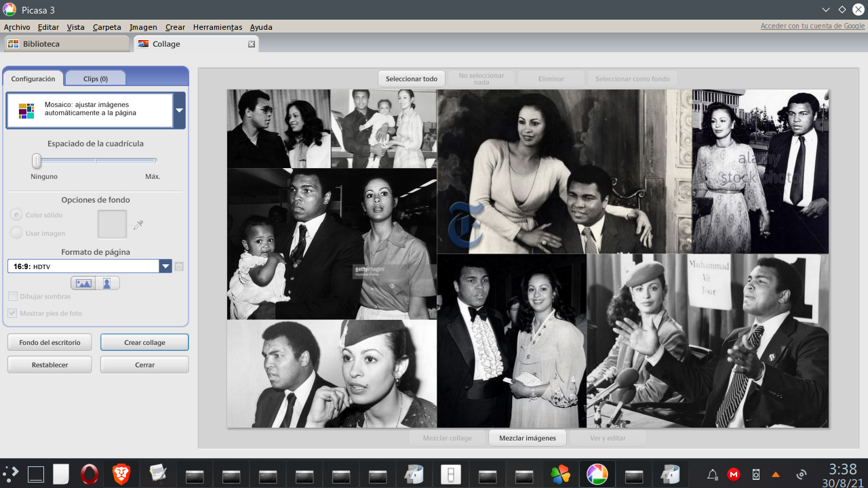868x488 pixels.
Task: Click the grid spacing slider handle
Action: pyautogui.click(x=37, y=161)
